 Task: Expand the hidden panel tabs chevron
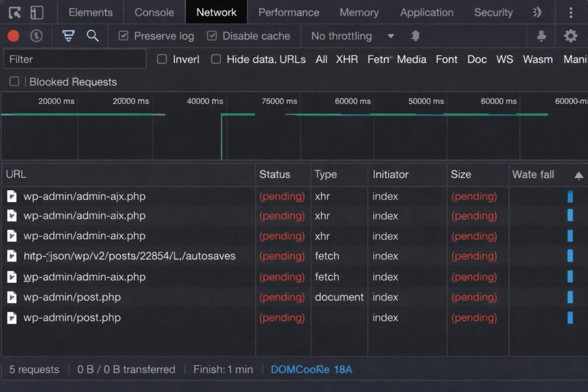pyautogui.click(x=536, y=12)
